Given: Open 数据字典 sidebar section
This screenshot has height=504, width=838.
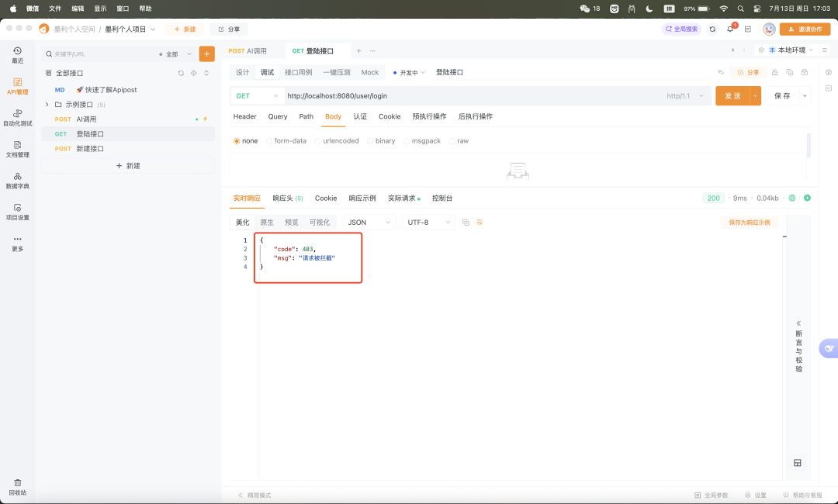Looking at the screenshot, I should click(18, 181).
